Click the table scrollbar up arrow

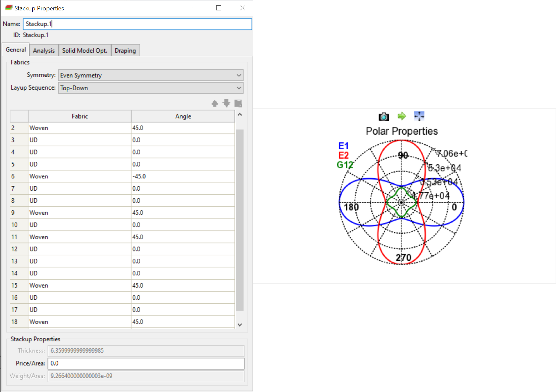(x=240, y=115)
